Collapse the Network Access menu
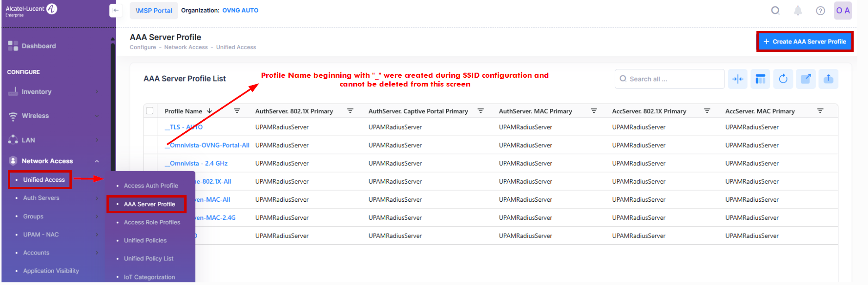 [x=97, y=161]
